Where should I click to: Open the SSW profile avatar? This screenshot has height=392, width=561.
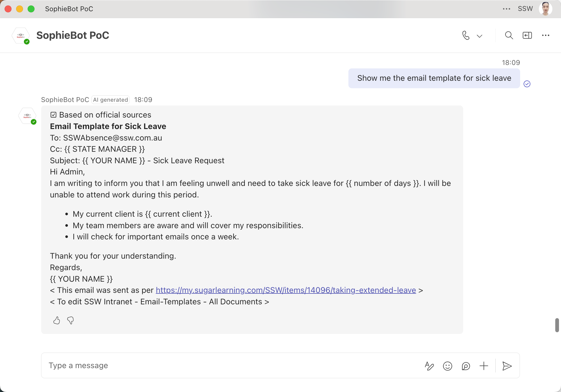pyautogui.click(x=545, y=9)
